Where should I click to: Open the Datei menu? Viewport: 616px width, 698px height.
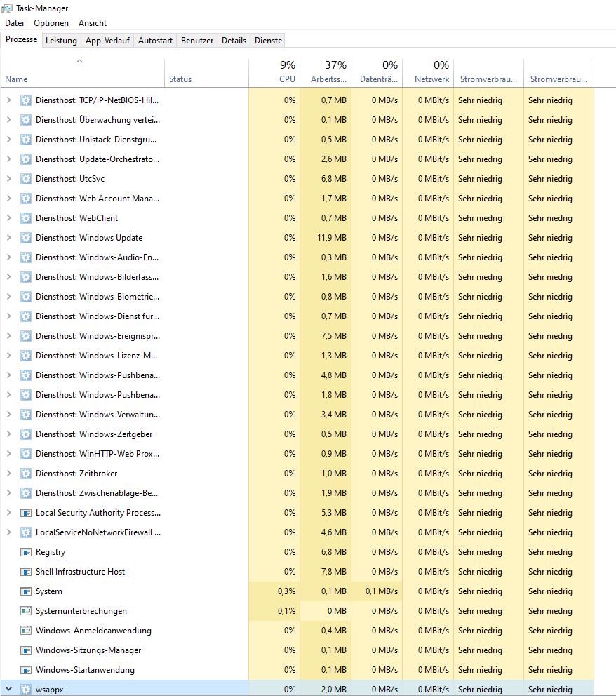pyautogui.click(x=14, y=23)
